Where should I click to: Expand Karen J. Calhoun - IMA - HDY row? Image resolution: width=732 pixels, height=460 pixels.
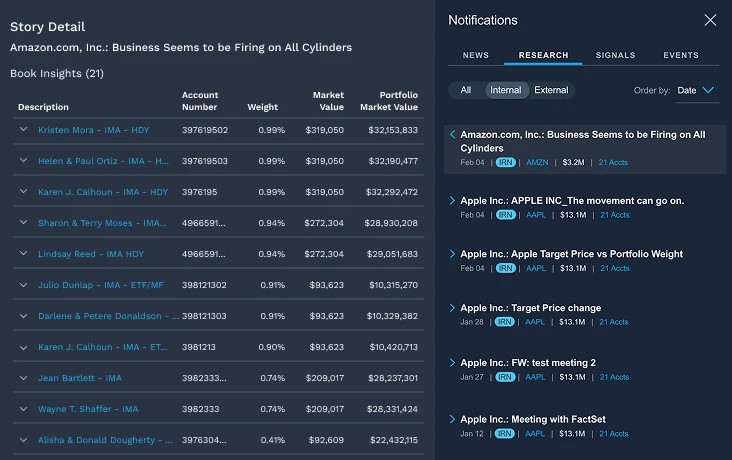[23, 191]
